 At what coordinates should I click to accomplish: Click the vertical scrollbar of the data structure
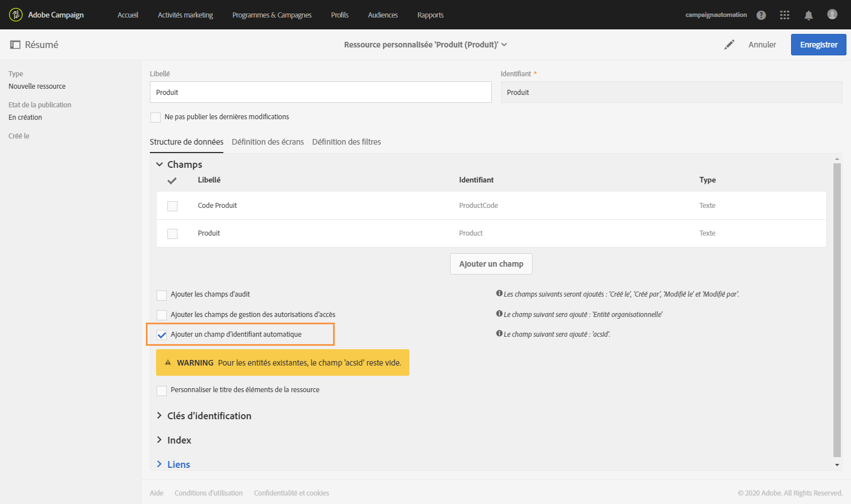coord(837,310)
